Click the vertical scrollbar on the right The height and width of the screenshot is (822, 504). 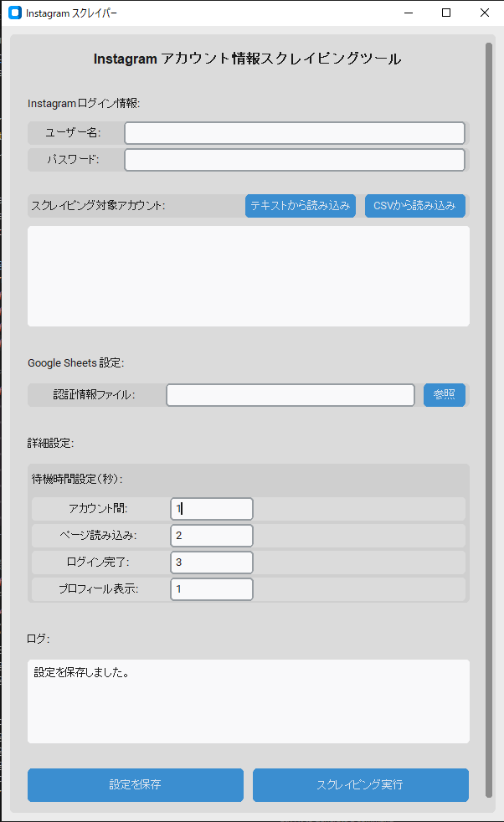pos(489,419)
